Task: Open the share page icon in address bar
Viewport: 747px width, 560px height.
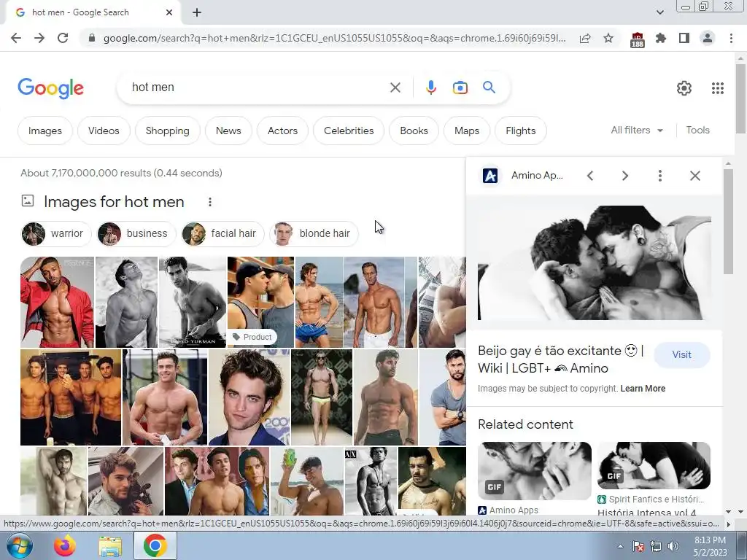Action: tap(585, 38)
